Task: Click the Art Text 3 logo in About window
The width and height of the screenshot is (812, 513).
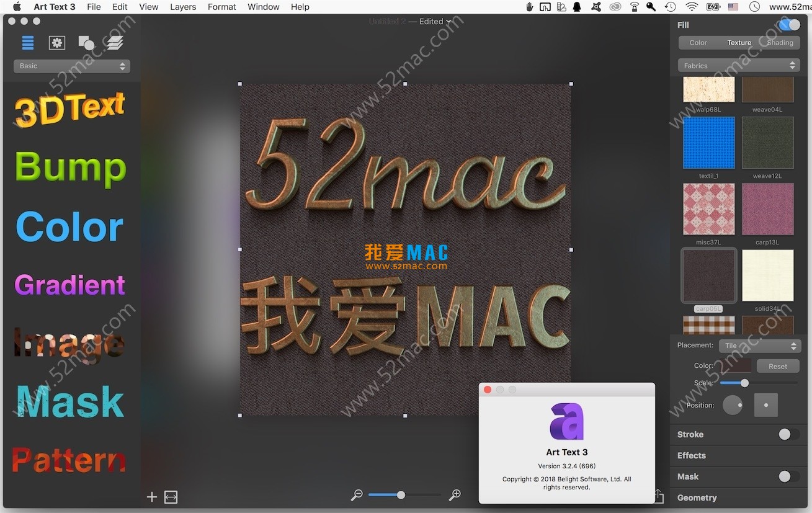Action: 567,421
